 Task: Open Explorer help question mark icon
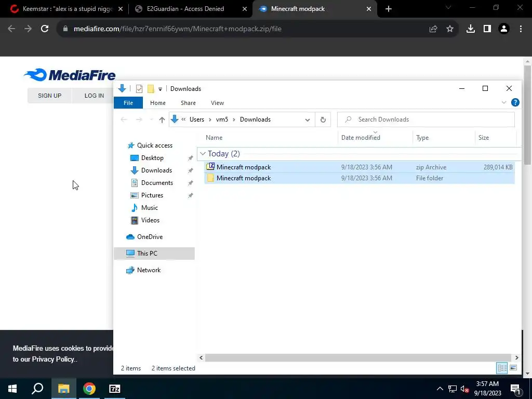click(515, 102)
